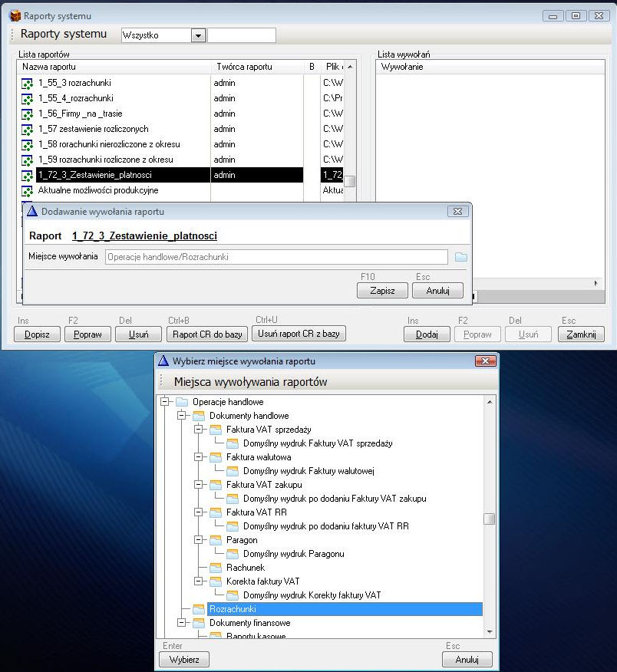Viewport: 617px width, 672px height.
Task: Collapse the Korekta faktury VAT node
Action: point(197,581)
